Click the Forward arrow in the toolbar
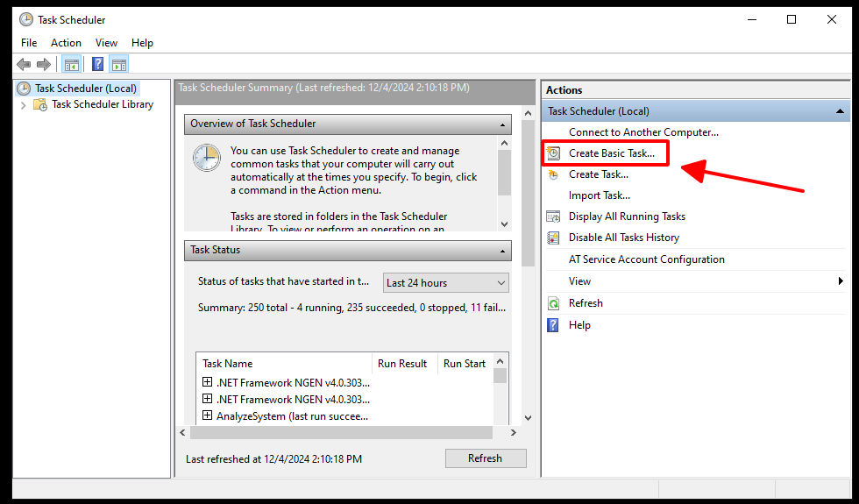859x504 pixels. pyautogui.click(x=43, y=64)
